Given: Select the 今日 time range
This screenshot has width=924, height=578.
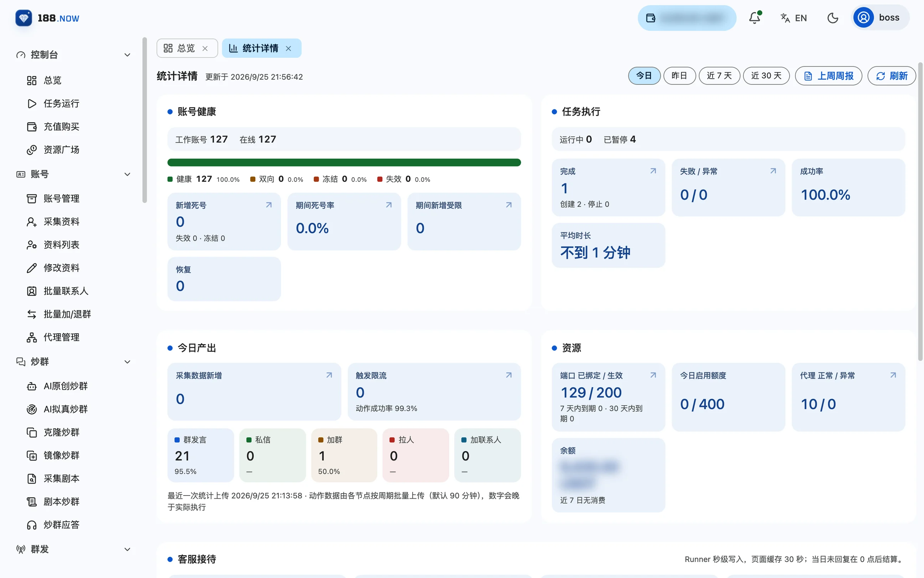Looking at the screenshot, I should tap(644, 76).
